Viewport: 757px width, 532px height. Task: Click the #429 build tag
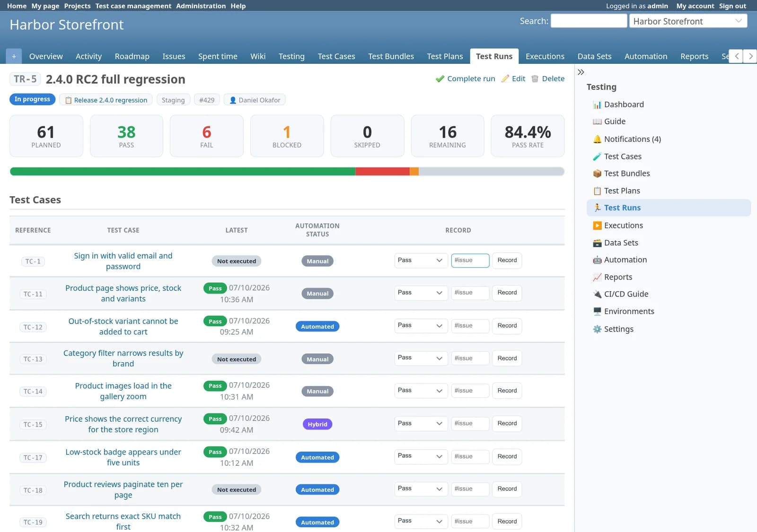pos(207,100)
